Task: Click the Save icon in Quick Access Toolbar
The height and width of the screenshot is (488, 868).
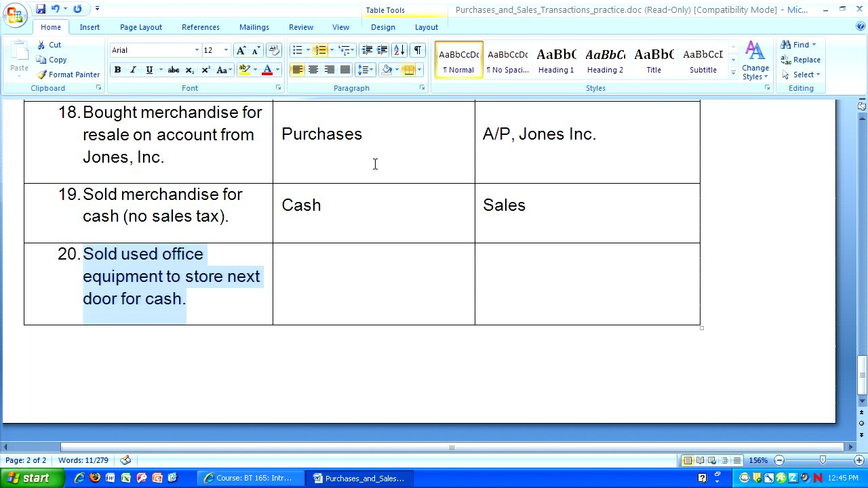Action: pos(41,9)
